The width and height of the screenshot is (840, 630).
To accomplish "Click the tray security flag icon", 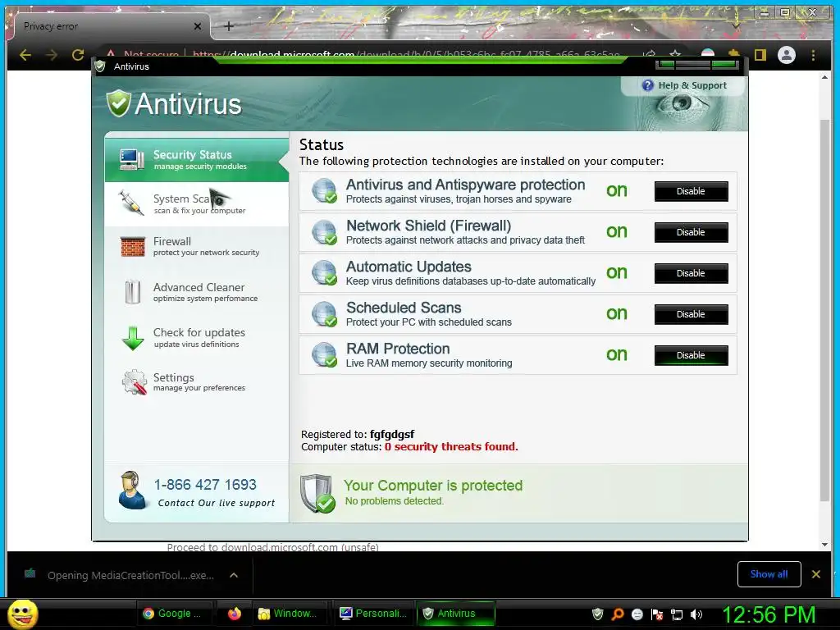I will coord(657,614).
